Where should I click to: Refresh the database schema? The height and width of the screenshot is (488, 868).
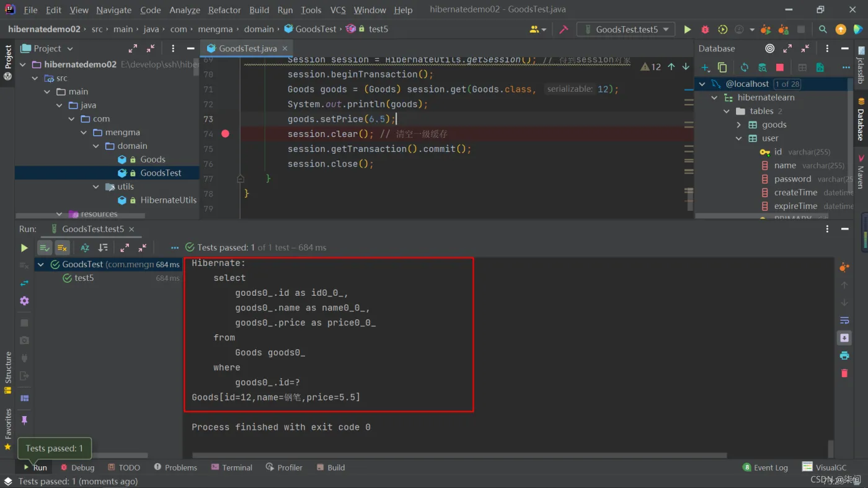745,68
